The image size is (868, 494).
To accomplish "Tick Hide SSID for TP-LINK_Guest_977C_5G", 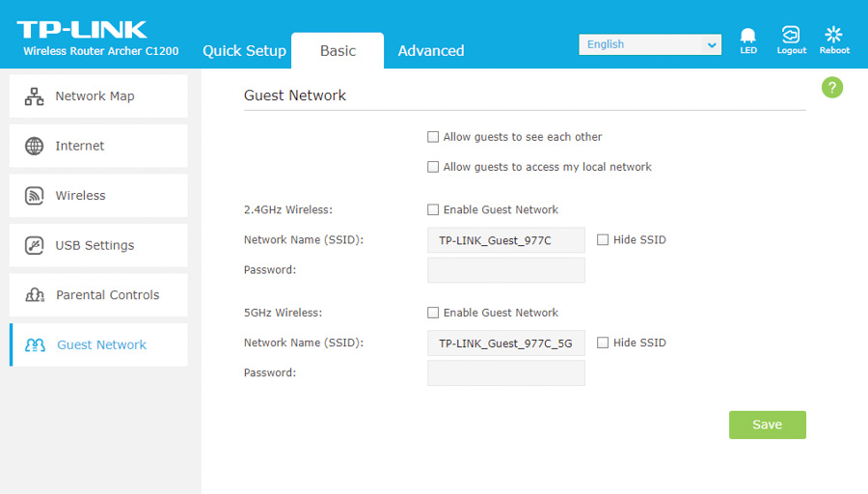I will point(602,343).
